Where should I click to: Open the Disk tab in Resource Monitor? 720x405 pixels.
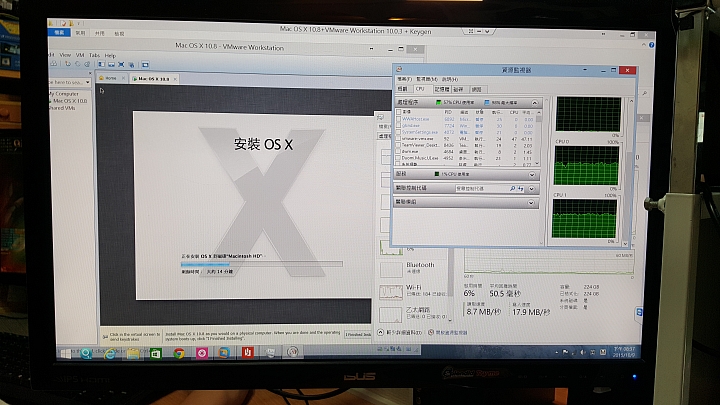coord(459,89)
